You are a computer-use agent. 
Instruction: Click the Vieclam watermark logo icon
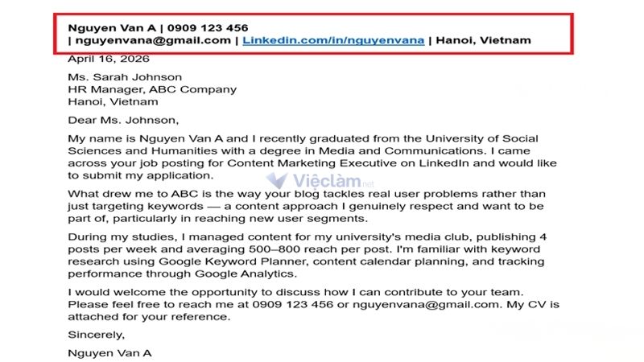point(276,179)
